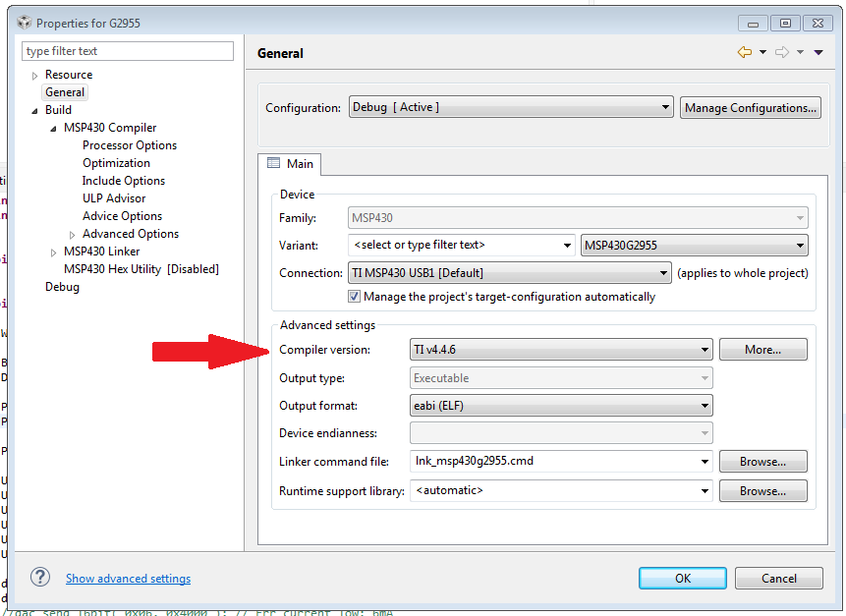Expand the MSP430 Linker section

(x=54, y=251)
